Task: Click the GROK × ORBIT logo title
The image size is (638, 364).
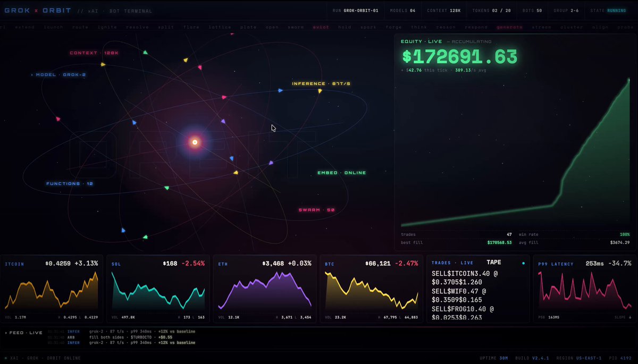Action: (38, 11)
